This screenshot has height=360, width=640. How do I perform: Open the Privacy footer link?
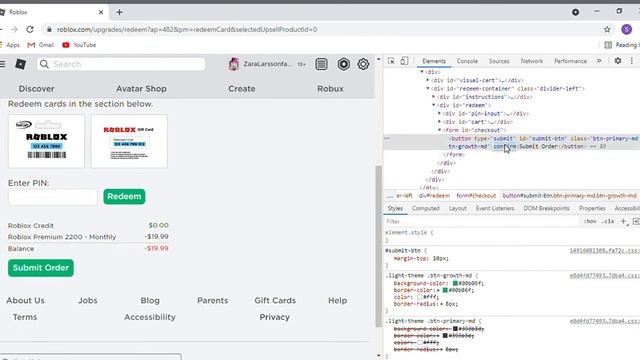[x=274, y=317]
